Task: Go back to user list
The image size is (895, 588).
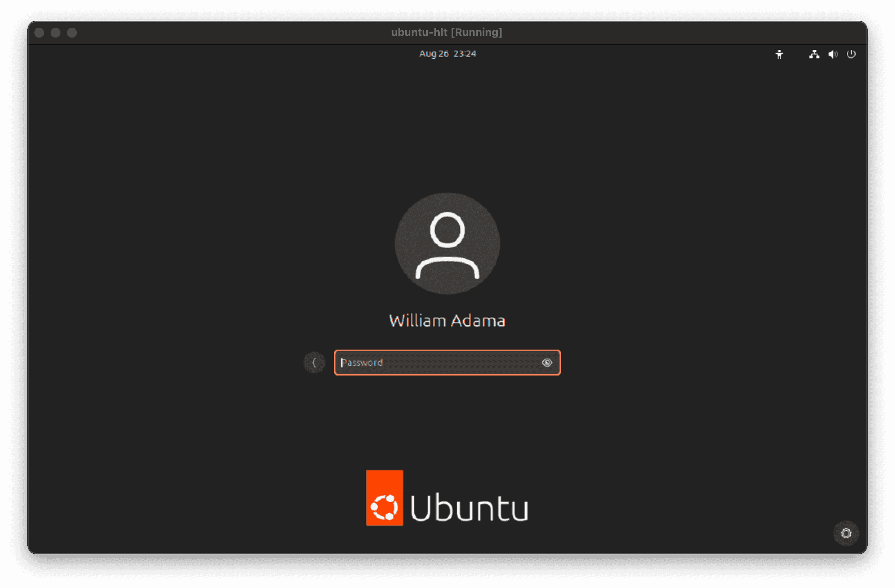Action: 314,363
